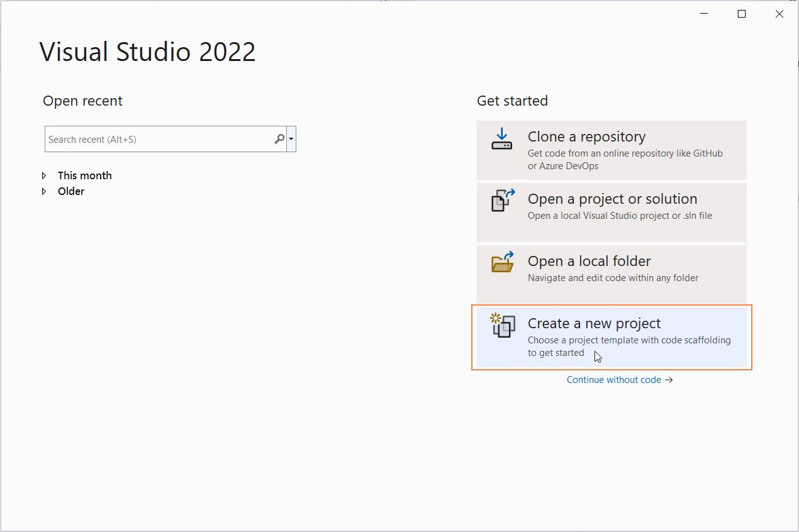Follow the Continue without code link
Image resolution: width=799 pixels, height=532 pixels.
613,380
